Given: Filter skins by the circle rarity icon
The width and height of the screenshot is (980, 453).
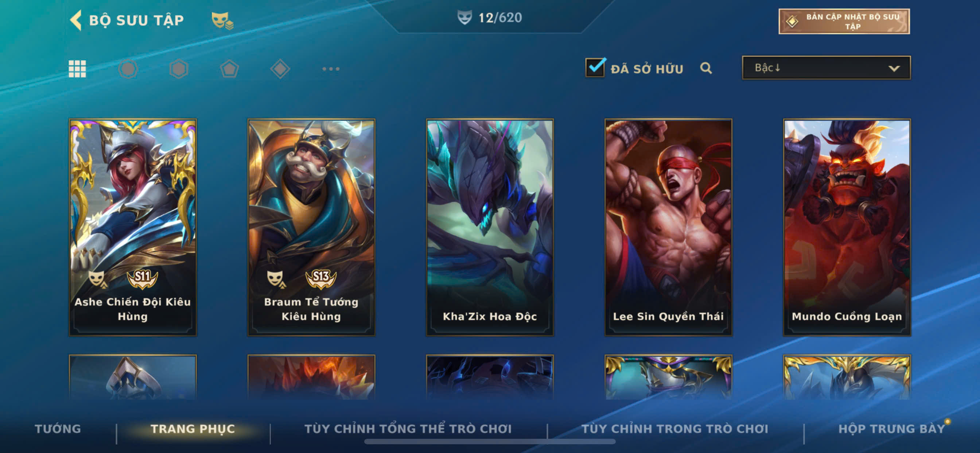Looking at the screenshot, I should coord(128,69).
